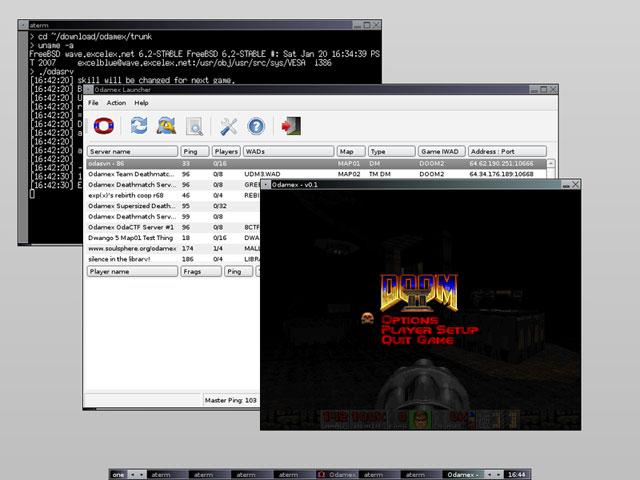
Task: Click the exit door toolbar icon
Action: click(x=291, y=126)
